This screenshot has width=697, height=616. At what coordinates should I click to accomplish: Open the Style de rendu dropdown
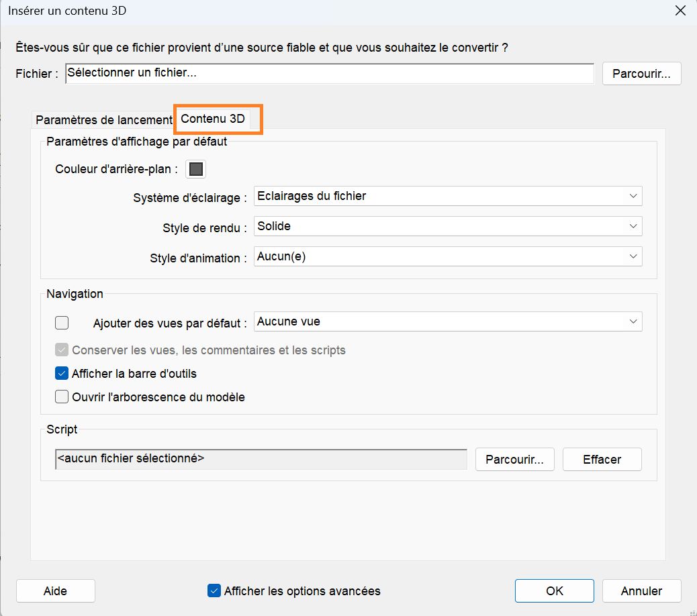tap(448, 226)
